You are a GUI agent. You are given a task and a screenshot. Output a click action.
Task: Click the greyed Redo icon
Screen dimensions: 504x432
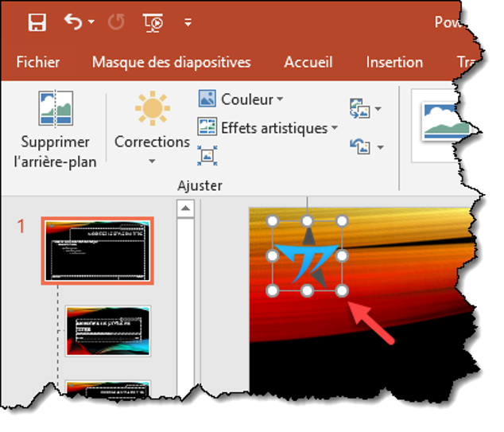click(116, 22)
